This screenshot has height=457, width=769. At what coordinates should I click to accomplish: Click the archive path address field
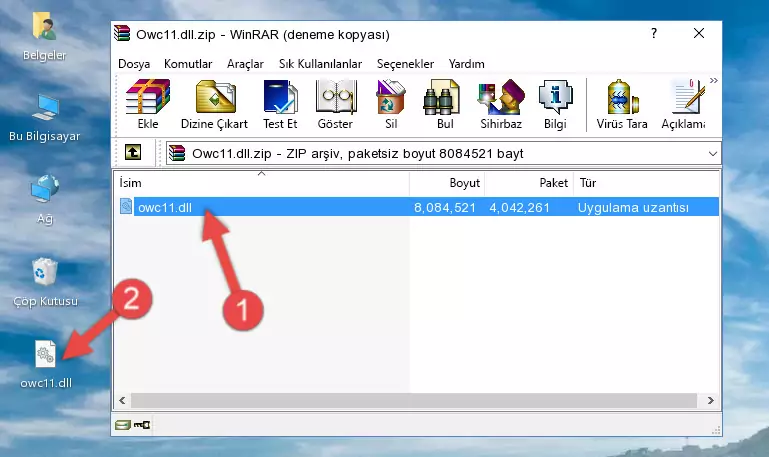443,153
